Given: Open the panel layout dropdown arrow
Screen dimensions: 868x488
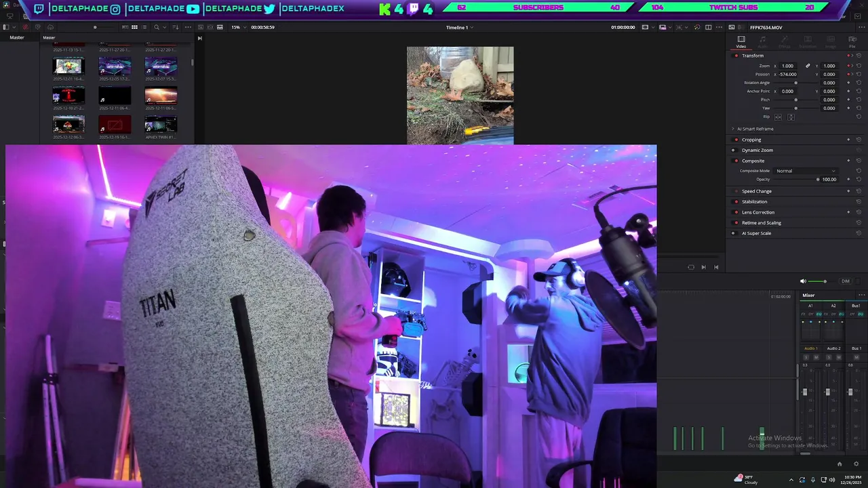Looking at the screenshot, I should (14, 27).
